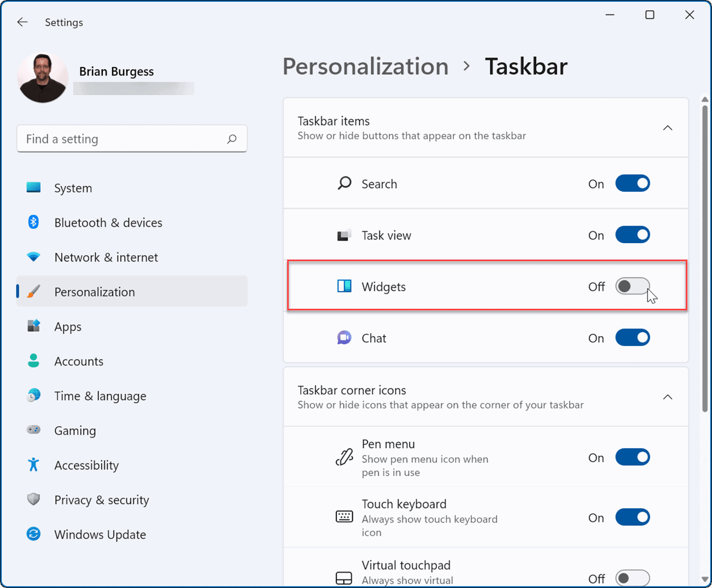712x588 pixels.
Task: Select the Accessibility icon
Action: click(x=33, y=465)
